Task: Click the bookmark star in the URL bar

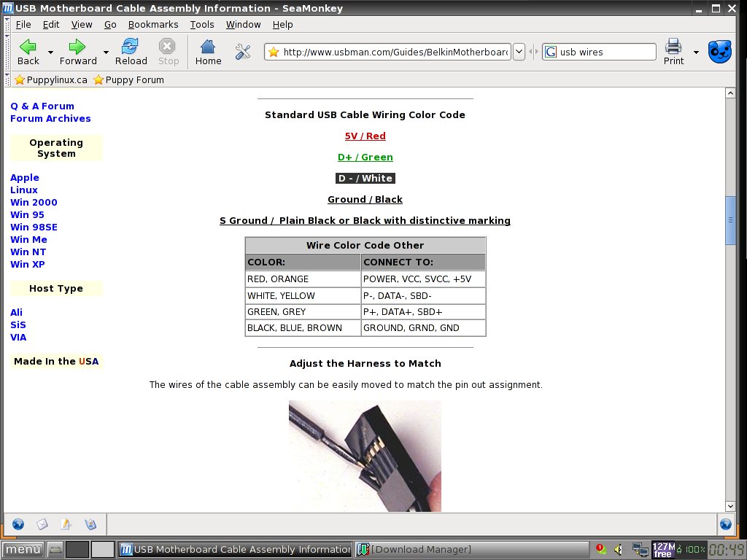Action: 274,52
